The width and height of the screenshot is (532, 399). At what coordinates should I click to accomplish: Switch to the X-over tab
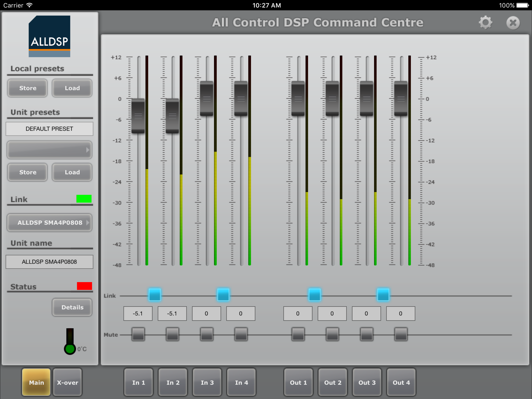67,382
